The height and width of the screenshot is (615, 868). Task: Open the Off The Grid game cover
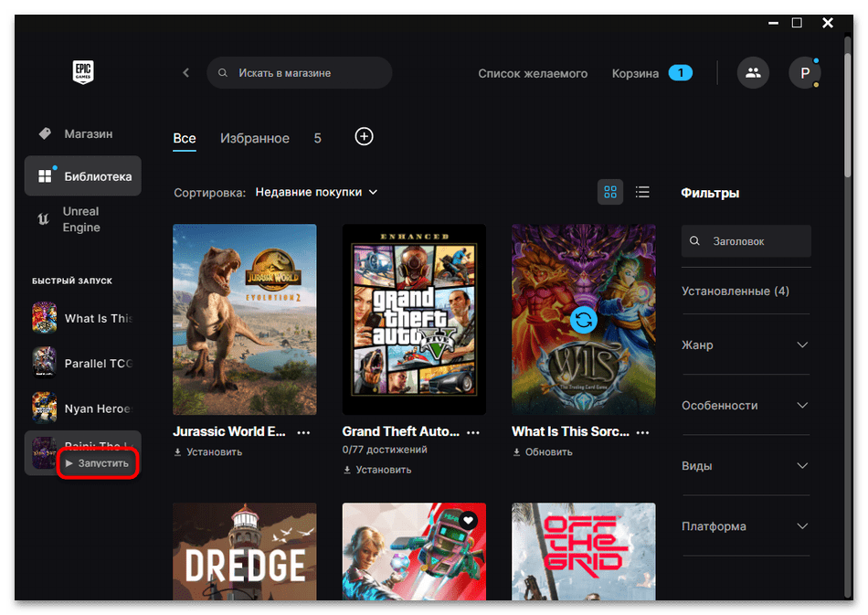tap(584, 551)
